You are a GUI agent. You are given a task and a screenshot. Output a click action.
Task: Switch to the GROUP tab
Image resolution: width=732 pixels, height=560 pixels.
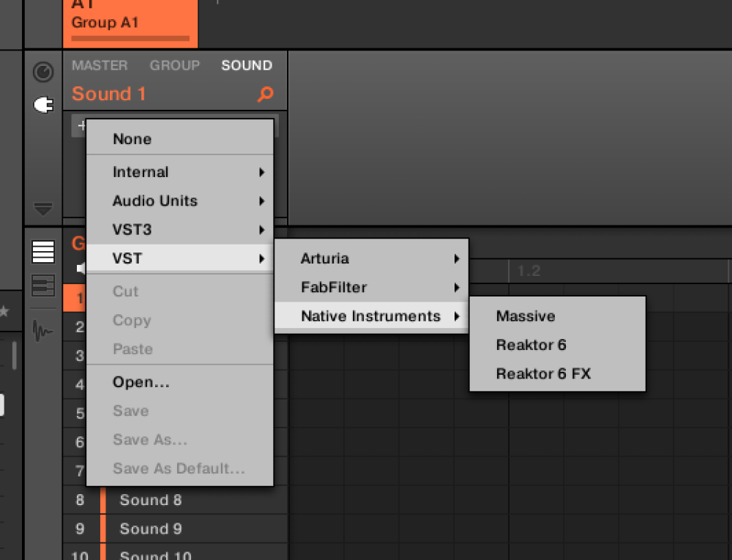pos(175,65)
